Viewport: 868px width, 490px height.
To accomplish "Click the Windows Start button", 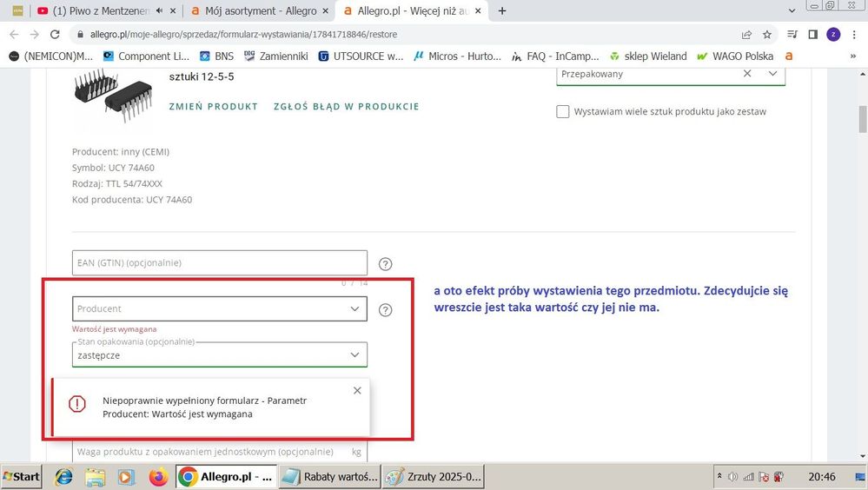I will 22,477.
